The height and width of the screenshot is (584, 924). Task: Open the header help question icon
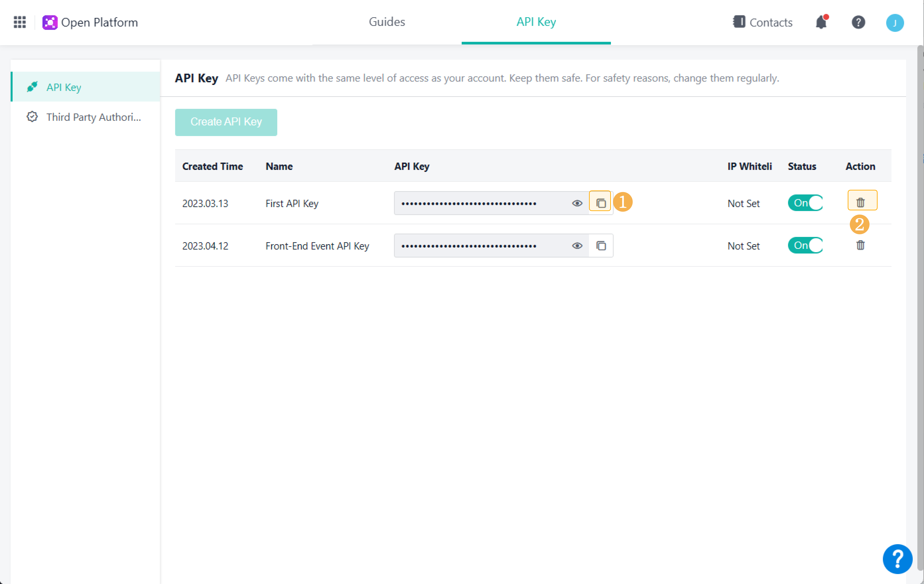click(858, 22)
